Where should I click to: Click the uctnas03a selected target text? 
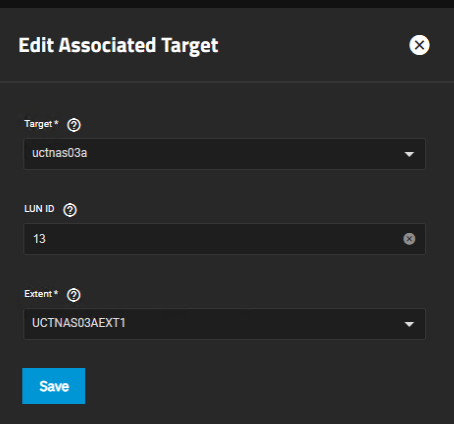59,153
